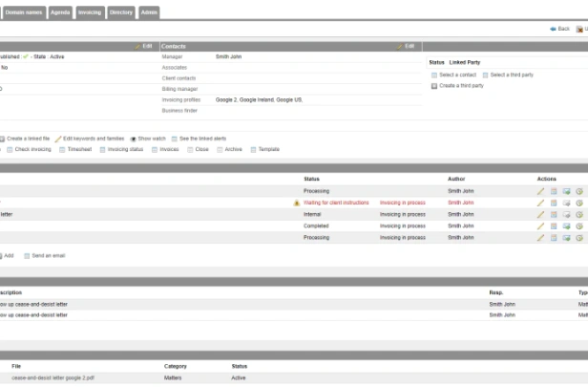The height and width of the screenshot is (387, 588).
Task: Click the Create a third party icon
Action: coord(434,86)
